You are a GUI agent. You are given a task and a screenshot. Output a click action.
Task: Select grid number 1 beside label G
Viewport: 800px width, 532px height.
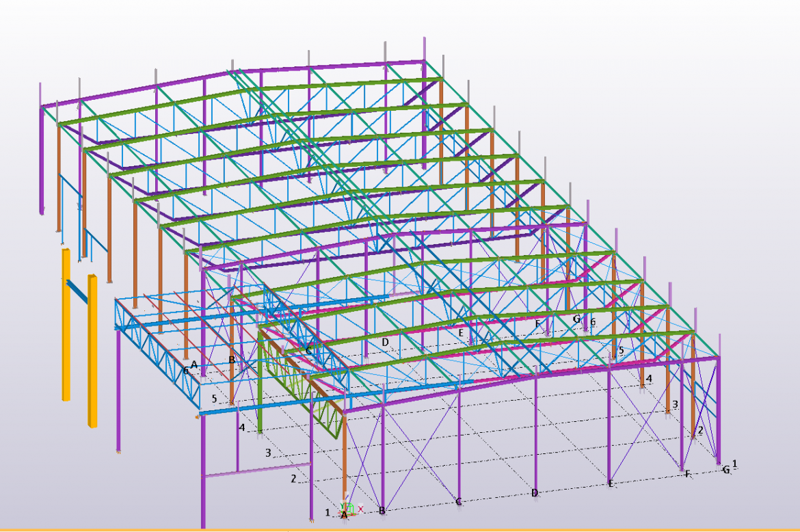pyautogui.click(x=735, y=464)
